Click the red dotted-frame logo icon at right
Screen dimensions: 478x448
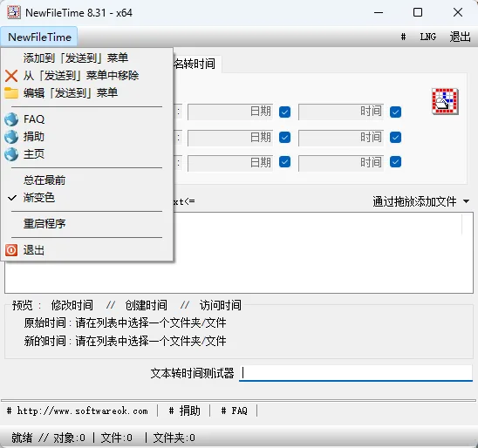445,101
